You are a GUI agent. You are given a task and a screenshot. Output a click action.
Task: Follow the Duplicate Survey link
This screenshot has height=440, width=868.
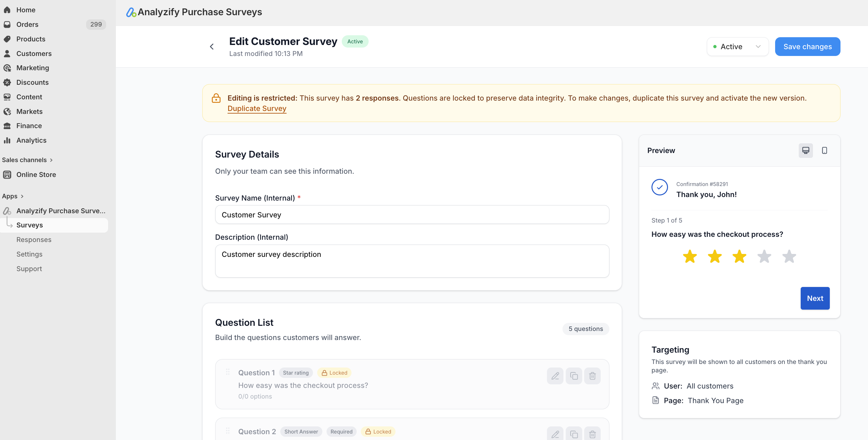click(x=257, y=108)
